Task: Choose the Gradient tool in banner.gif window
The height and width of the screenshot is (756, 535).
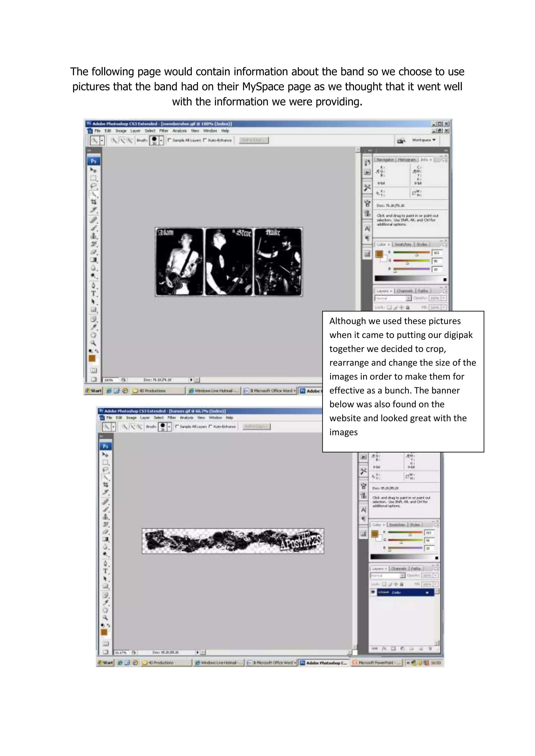Action: 106,539
